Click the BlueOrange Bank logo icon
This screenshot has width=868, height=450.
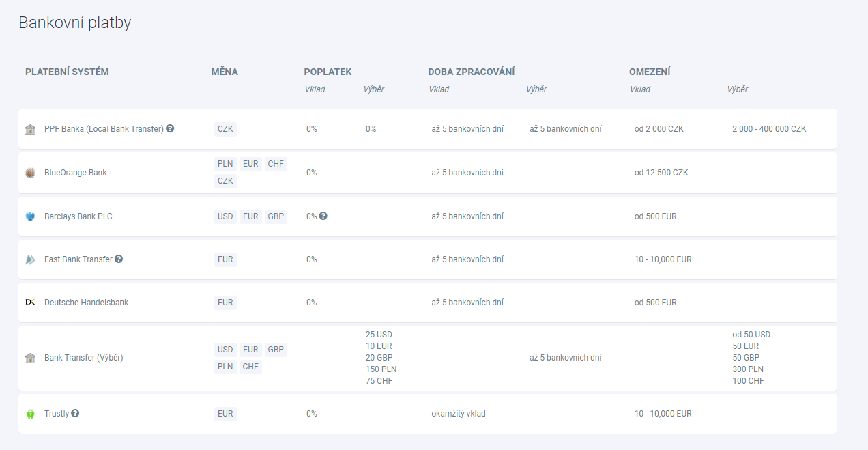30,173
